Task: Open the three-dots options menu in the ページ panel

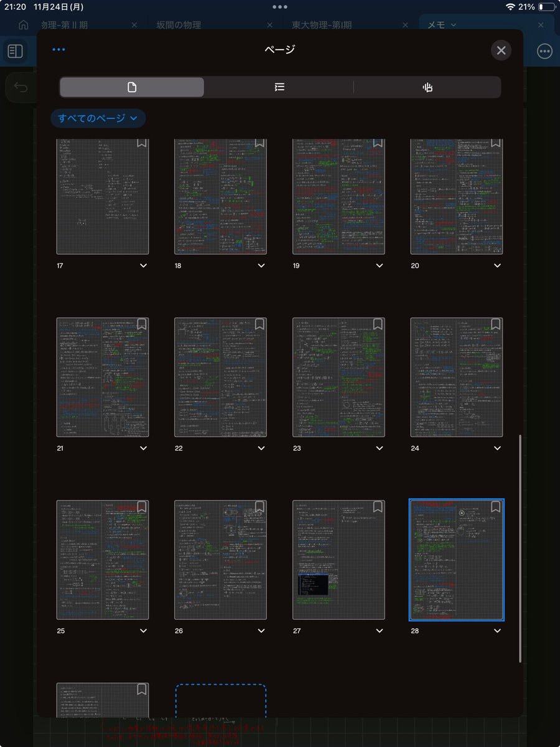Action: click(59, 50)
